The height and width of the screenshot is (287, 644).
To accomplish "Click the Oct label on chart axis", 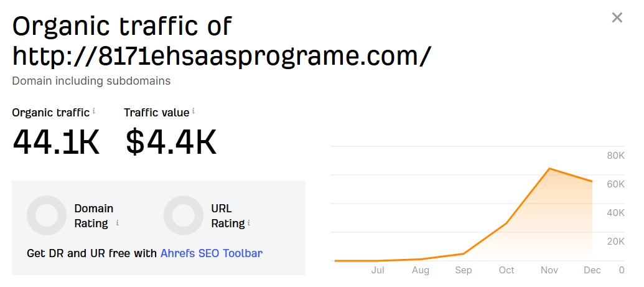I will [506, 270].
